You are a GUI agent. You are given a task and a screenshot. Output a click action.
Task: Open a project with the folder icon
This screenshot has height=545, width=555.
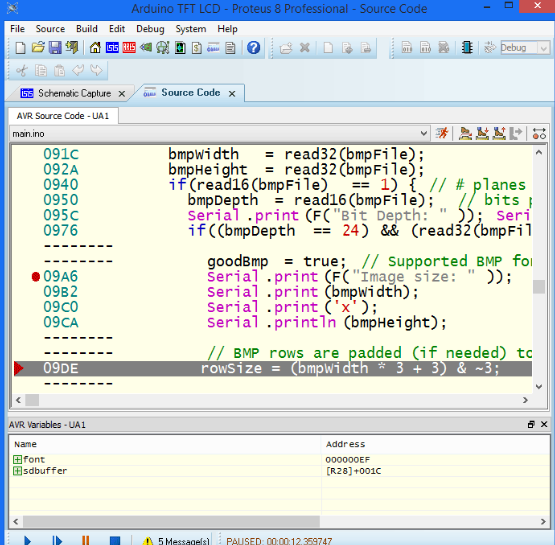(x=38, y=47)
